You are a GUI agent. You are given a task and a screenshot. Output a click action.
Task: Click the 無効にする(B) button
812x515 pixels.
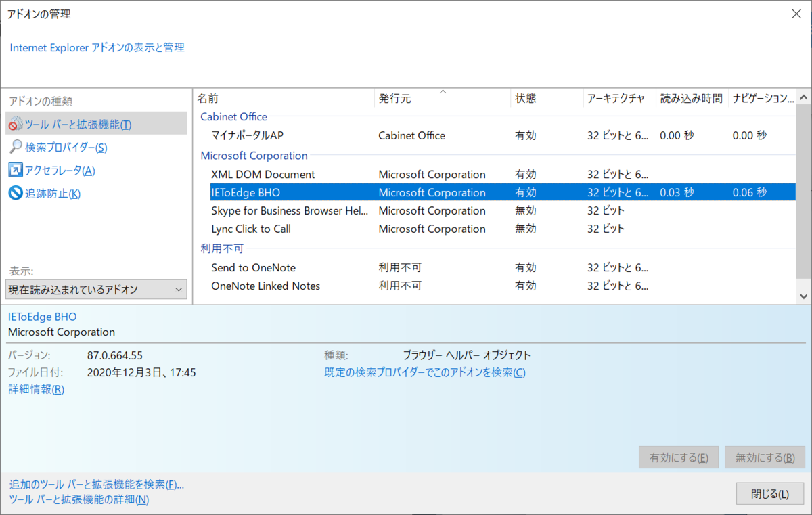point(765,457)
